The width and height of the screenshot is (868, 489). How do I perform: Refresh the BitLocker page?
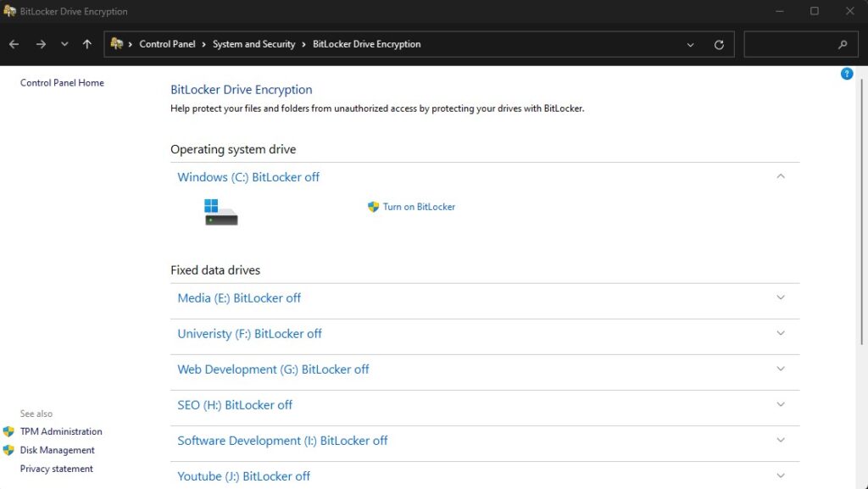pyautogui.click(x=719, y=45)
